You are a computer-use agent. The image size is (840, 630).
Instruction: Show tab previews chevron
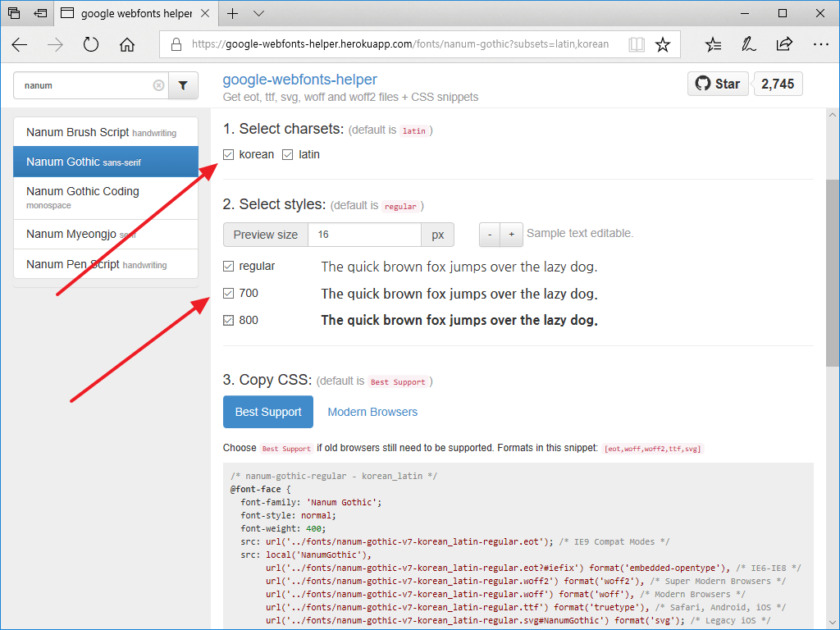tap(258, 13)
